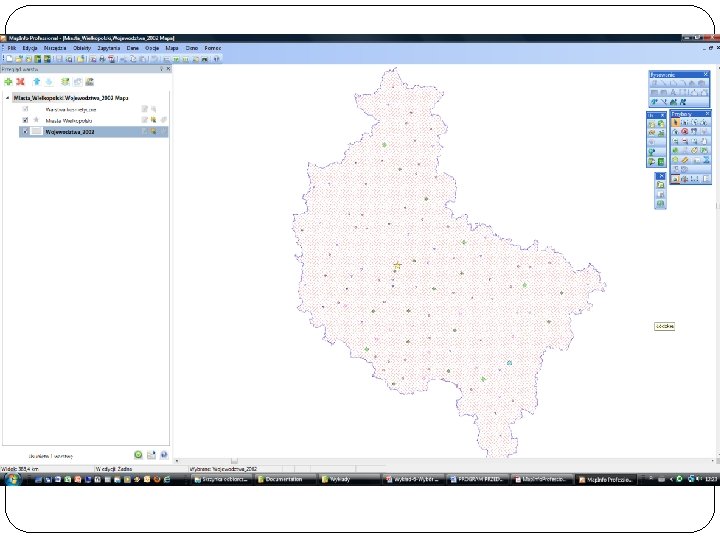Switch to the Documentation taskbar button
720x540 pixels.
pyautogui.click(x=283, y=479)
